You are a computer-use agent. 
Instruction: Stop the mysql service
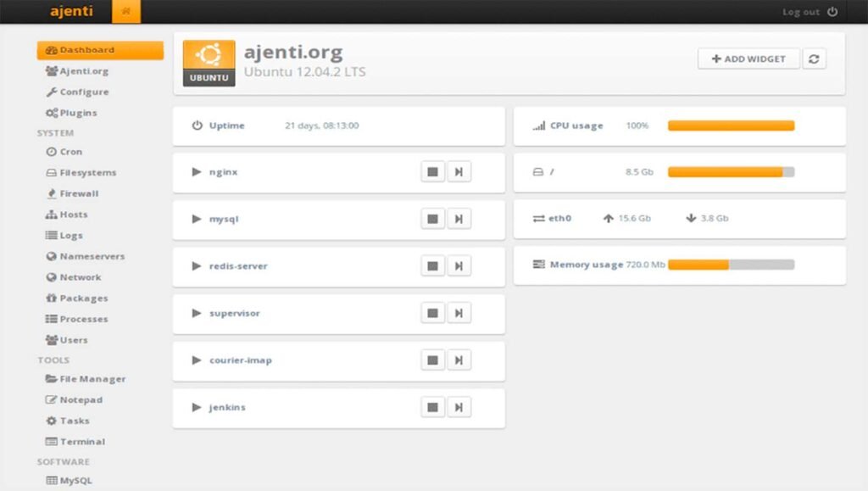tap(432, 219)
